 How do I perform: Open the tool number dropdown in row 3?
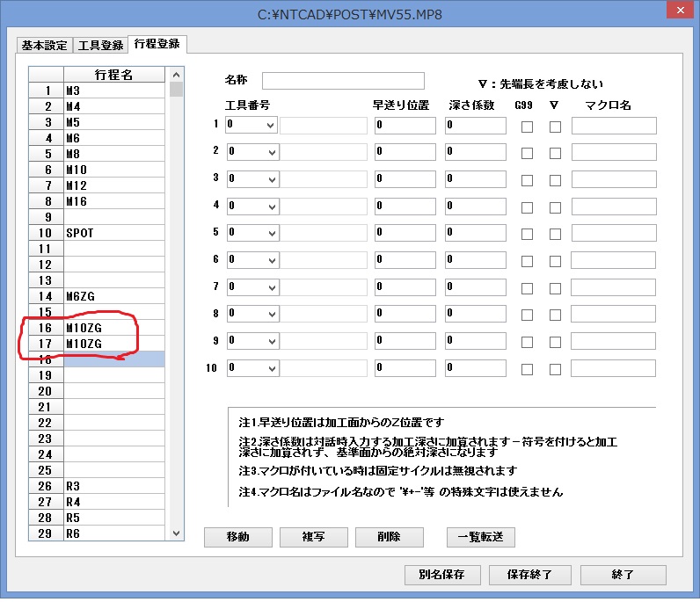click(x=272, y=180)
